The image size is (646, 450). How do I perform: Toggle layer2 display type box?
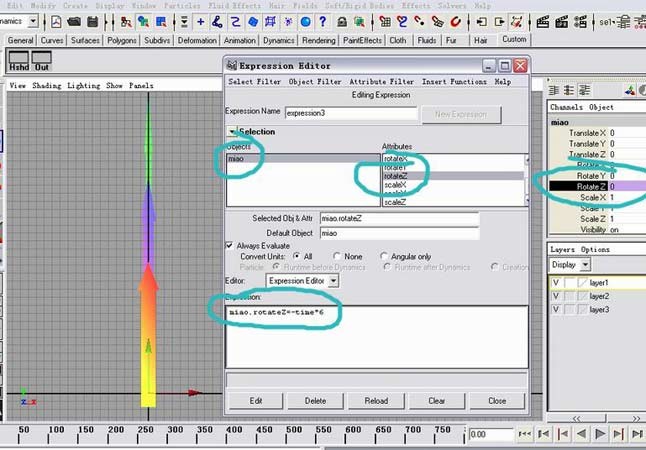click(570, 296)
